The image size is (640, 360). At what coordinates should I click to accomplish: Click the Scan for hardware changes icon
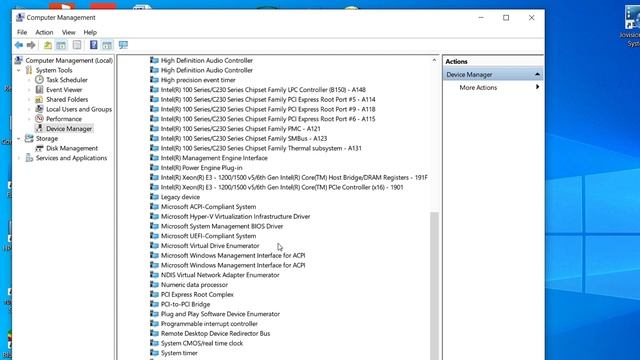pos(123,45)
